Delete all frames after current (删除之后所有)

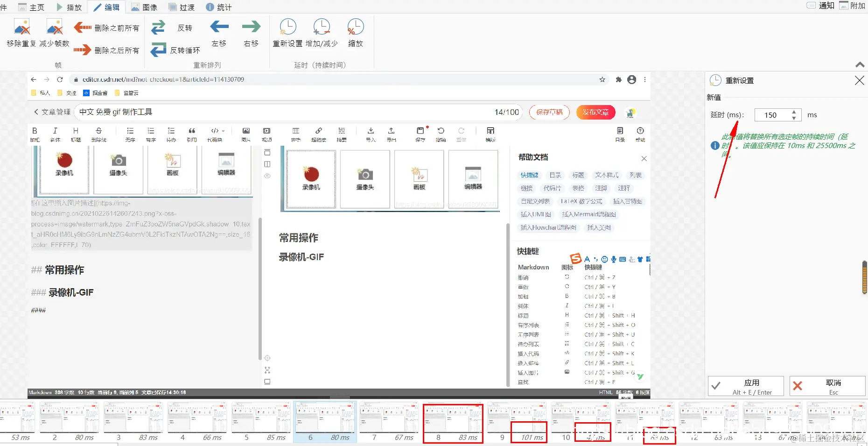coord(106,50)
